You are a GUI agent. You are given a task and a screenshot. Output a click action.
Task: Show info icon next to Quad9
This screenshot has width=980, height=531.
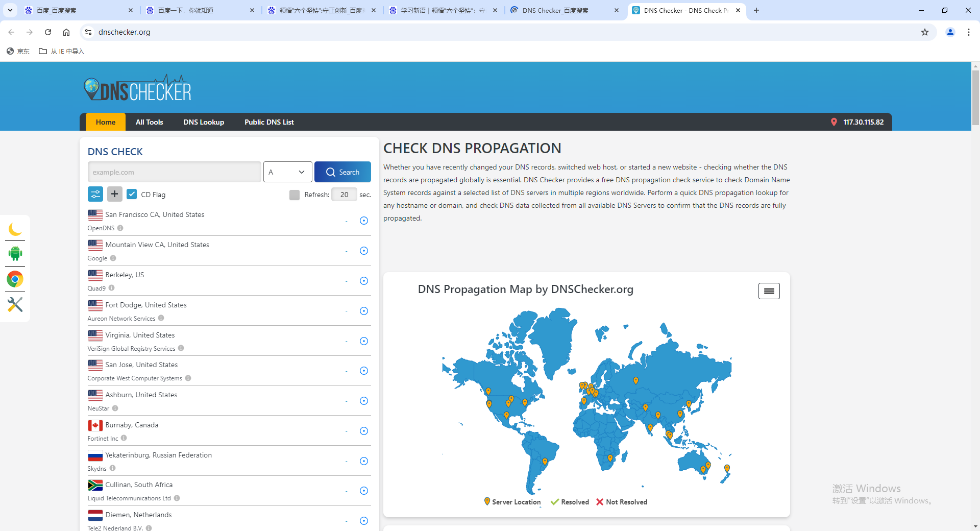tap(112, 288)
